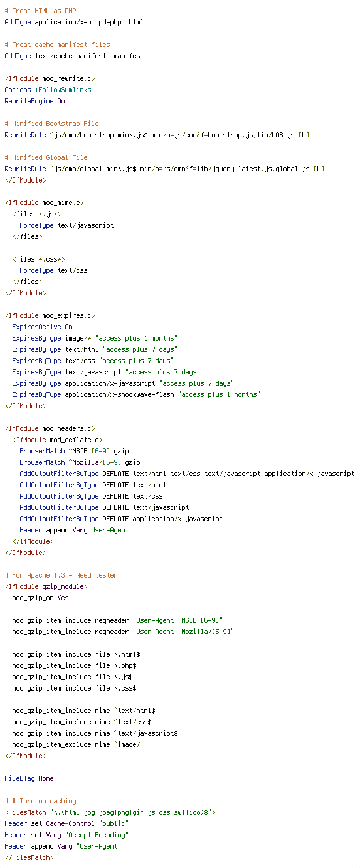Click 'Header set Cache-Control "public"' line
The width and height of the screenshot is (360, 868).
(66, 823)
